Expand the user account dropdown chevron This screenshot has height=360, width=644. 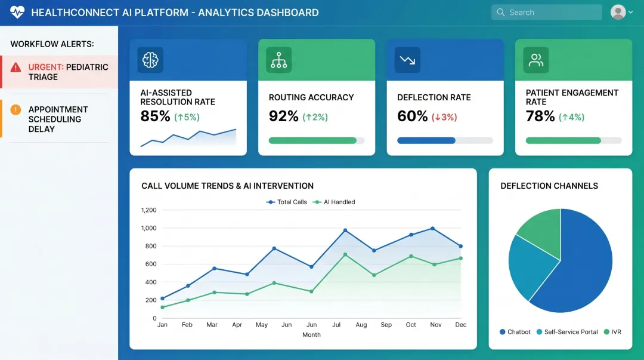[631, 13]
